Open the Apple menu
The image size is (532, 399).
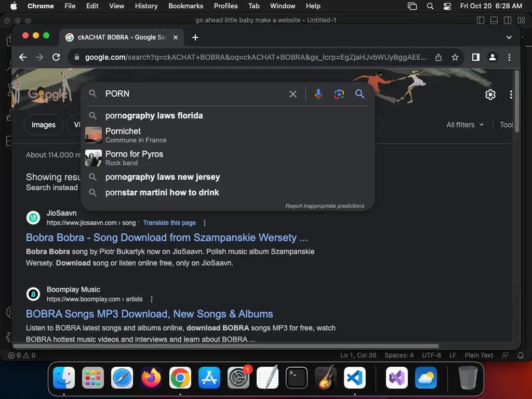[14, 6]
